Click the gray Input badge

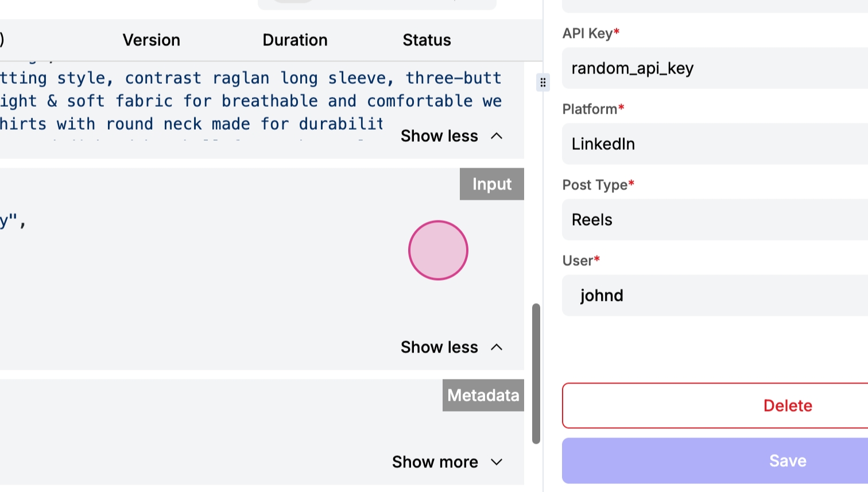(x=491, y=184)
